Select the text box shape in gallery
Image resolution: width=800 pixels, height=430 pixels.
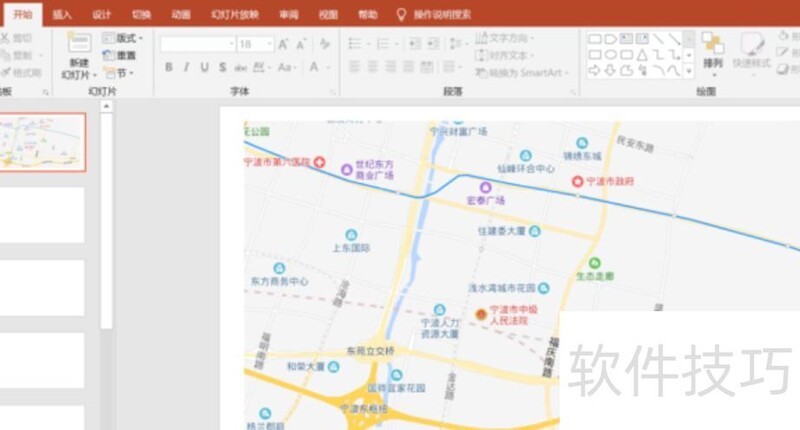(x=626, y=39)
